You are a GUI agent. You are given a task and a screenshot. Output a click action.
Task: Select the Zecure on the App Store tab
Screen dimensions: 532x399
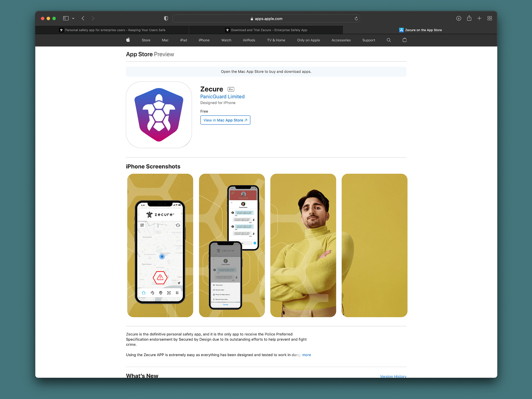[x=420, y=30]
